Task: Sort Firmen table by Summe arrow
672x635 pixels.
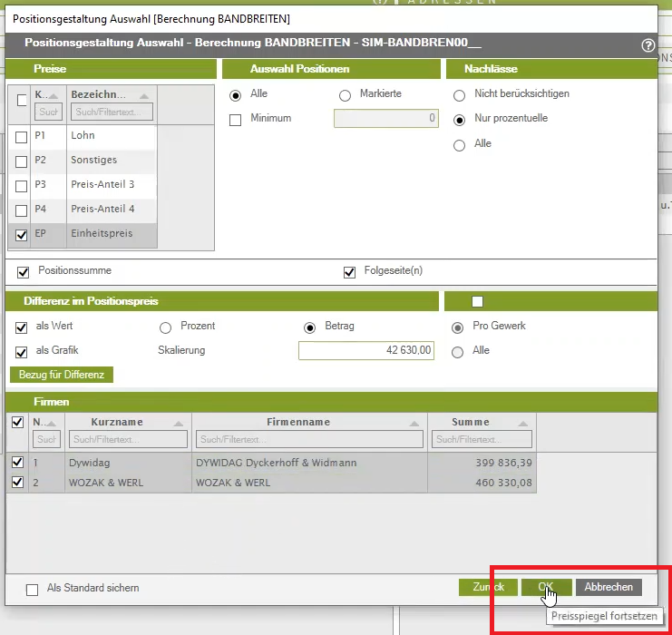Action: [x=523, y=423]
